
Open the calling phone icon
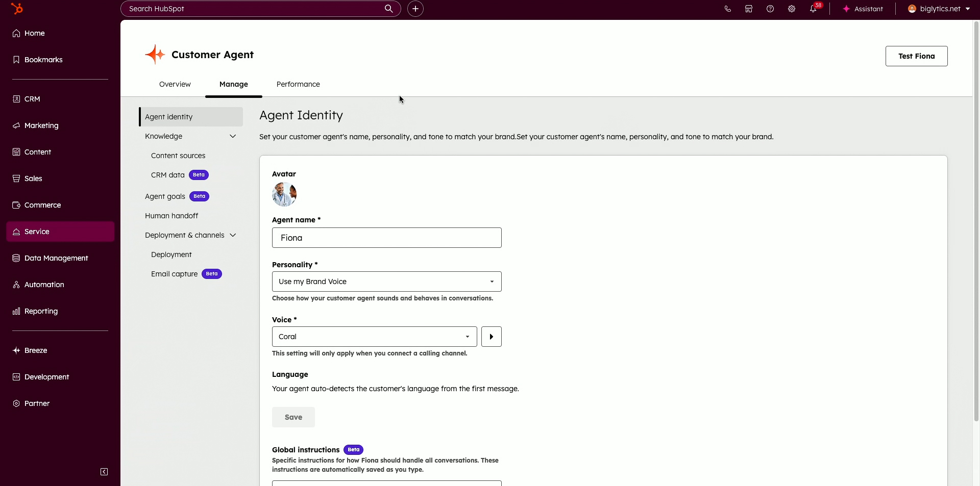(727, 9)
